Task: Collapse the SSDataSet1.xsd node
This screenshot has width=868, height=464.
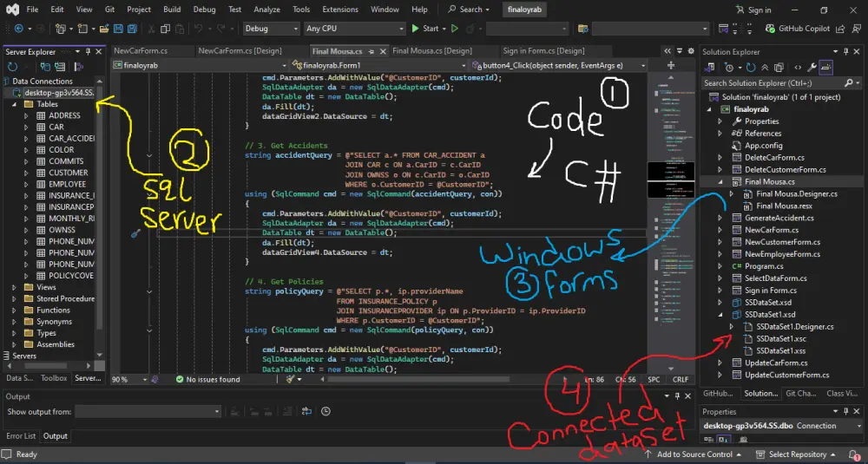Action: (x=720, y=315)
